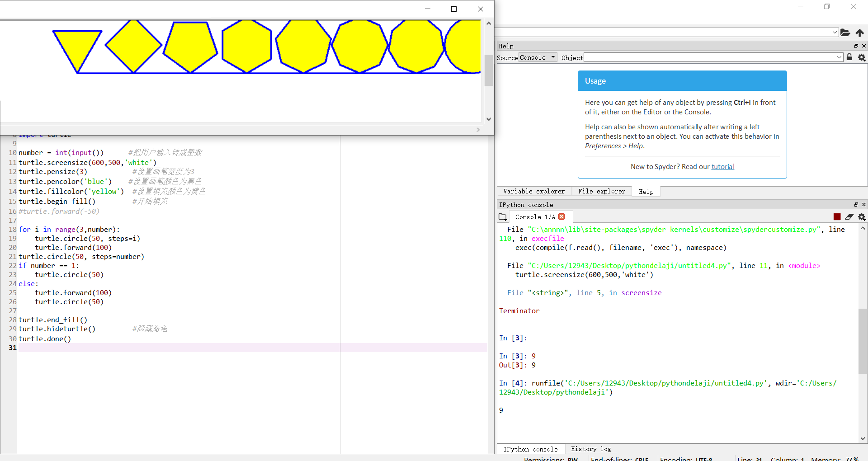Image resolution: width=868 pixels, height=461 pixels.
Task: Expand the Object combo box arrow
Action: coord(839,57)
